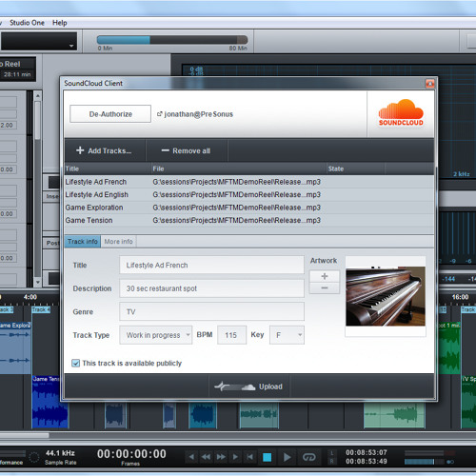Image resolution: width=476 pixels, height=476 pixels.
Task: Click the State column header
Action: [x=355, y=169]
